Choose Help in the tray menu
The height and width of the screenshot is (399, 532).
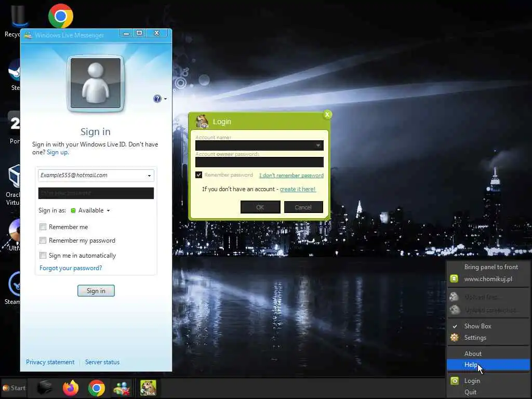tap(488, 364)
